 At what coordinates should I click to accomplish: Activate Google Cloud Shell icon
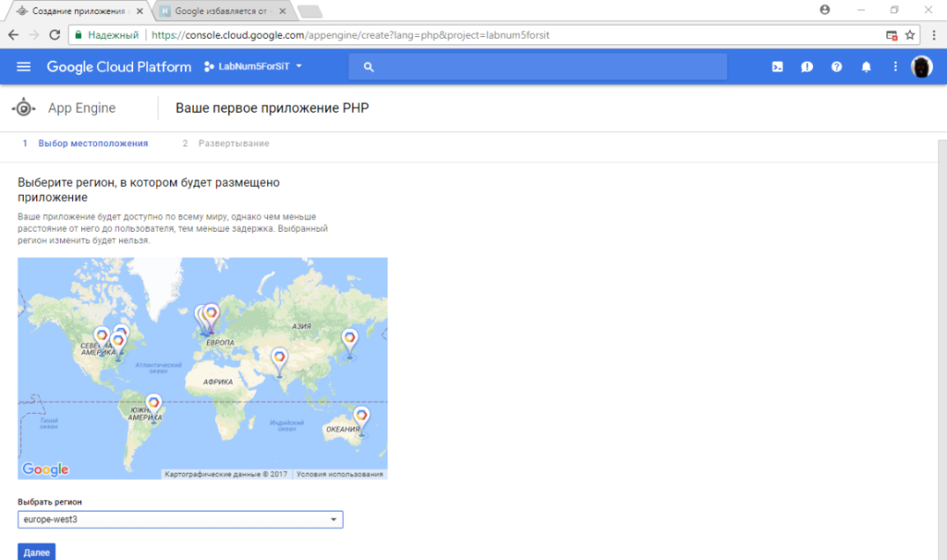coord(778,67)
